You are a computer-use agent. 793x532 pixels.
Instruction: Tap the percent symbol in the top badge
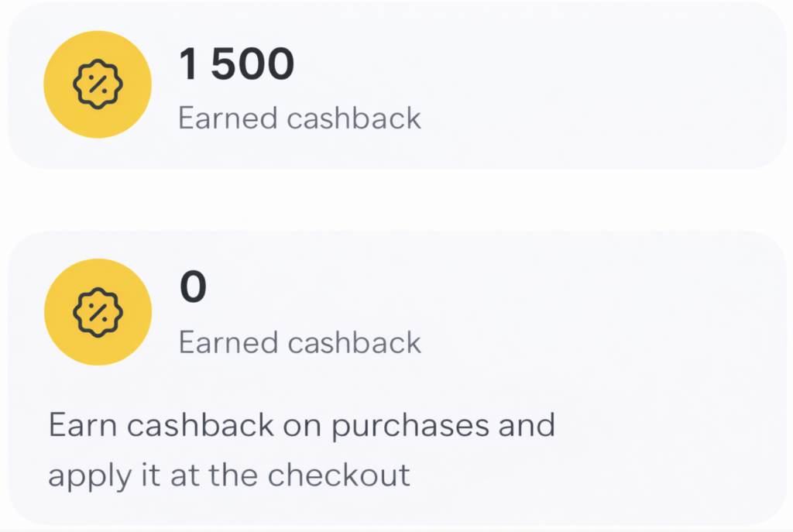(97, 84)
